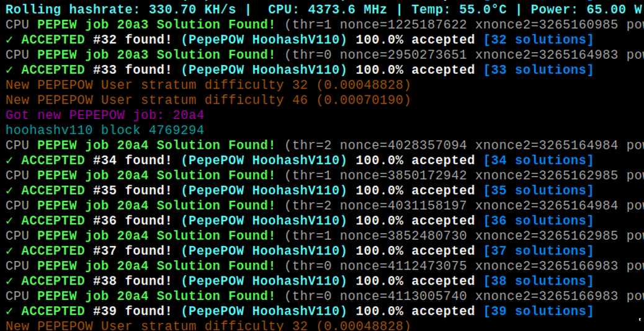Screen dimensions: 644x331
Task: Click the checkmark before ACCEPTED #32
Action: (x=9, y=40)
